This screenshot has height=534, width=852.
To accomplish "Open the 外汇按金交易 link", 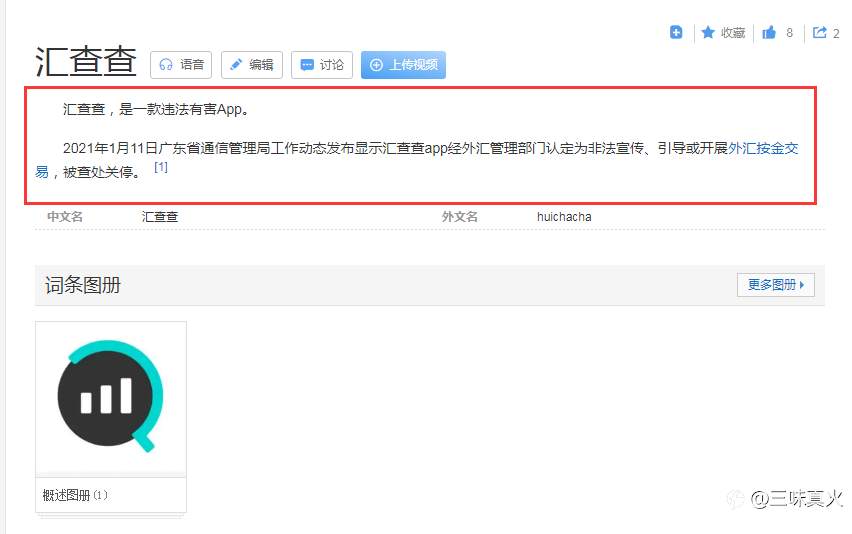I will pyautogui.click(x=763, y=148).
